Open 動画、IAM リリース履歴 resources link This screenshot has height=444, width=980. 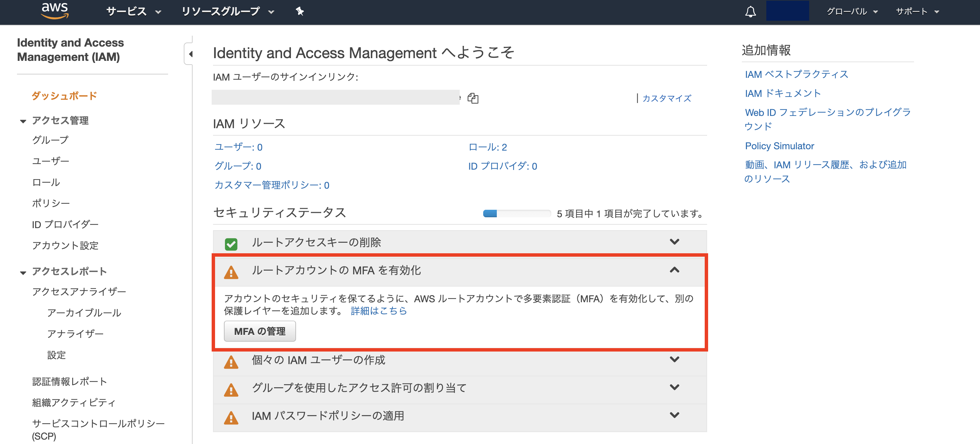(826, 171)
